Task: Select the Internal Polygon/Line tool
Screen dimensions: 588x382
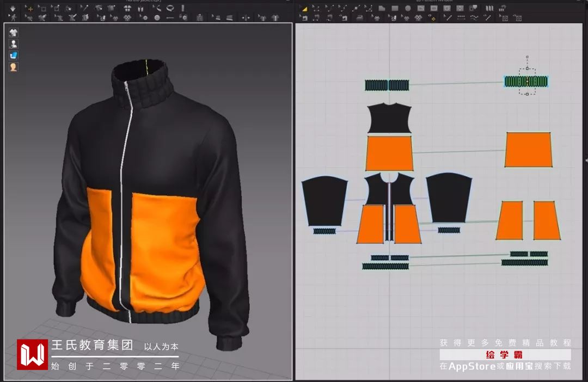Action: point(421,8)
